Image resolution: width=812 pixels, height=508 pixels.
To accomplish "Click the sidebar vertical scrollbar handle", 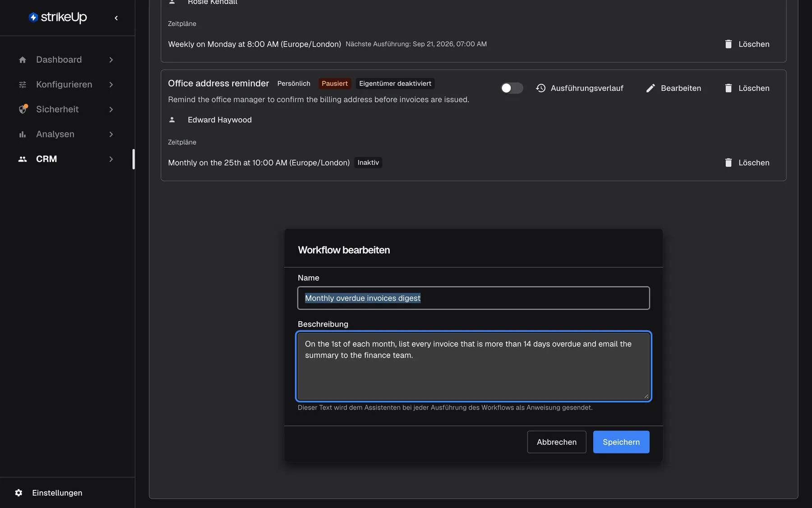I will (x=134, y=159).
